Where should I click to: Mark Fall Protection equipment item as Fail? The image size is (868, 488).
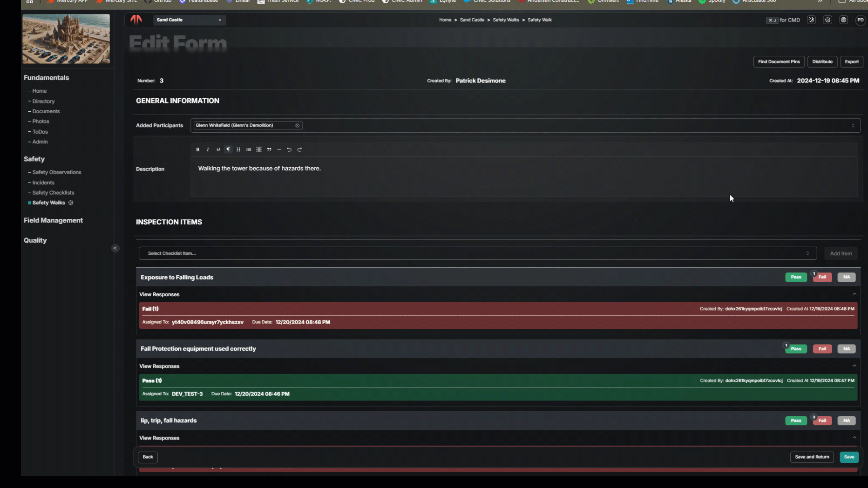coord(822,349)
